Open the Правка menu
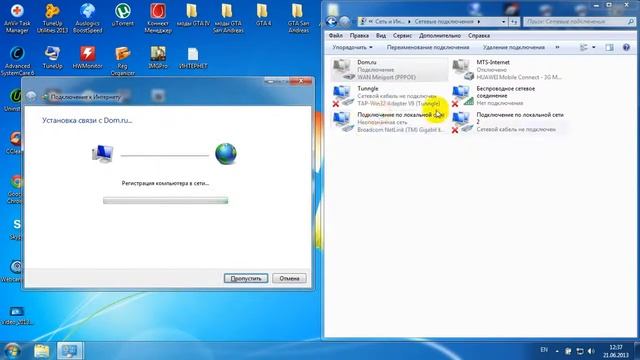 point(359,36)
